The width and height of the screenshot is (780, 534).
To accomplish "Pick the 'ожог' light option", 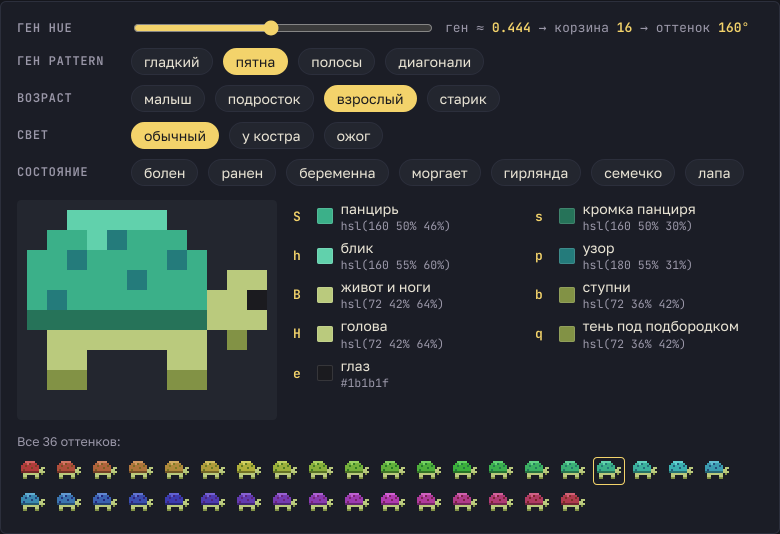I will click(353, 136).
